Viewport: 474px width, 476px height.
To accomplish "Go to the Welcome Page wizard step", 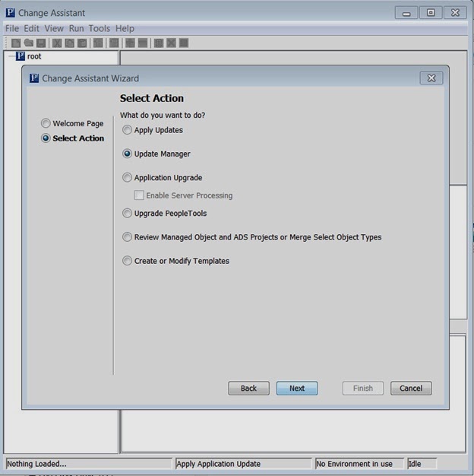I will pyautogui.click(x=72, y=123).
